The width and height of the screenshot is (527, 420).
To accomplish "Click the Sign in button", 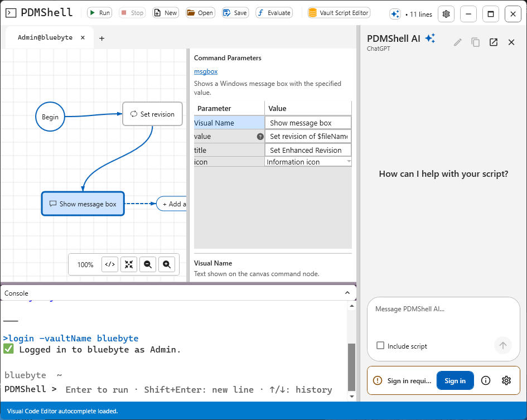I will (455, 380).
